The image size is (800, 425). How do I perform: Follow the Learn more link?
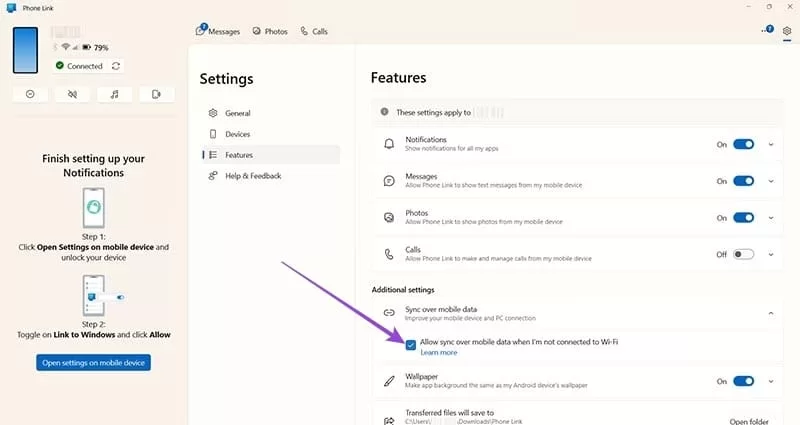[x=439, y=353]
